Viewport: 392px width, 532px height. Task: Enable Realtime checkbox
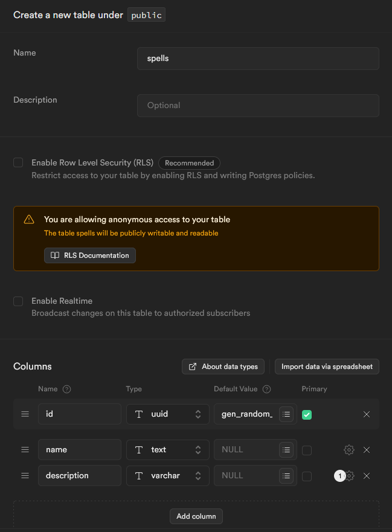18,301
